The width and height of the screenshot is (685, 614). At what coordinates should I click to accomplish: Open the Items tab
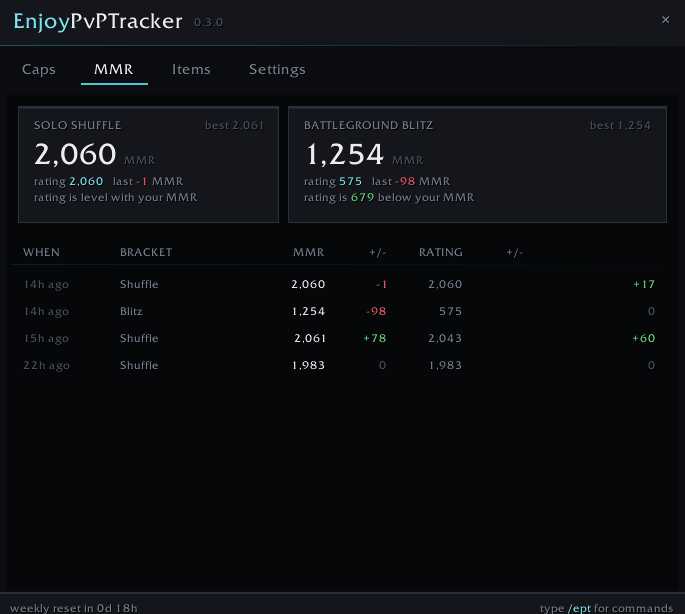click(x=191, y=69)
